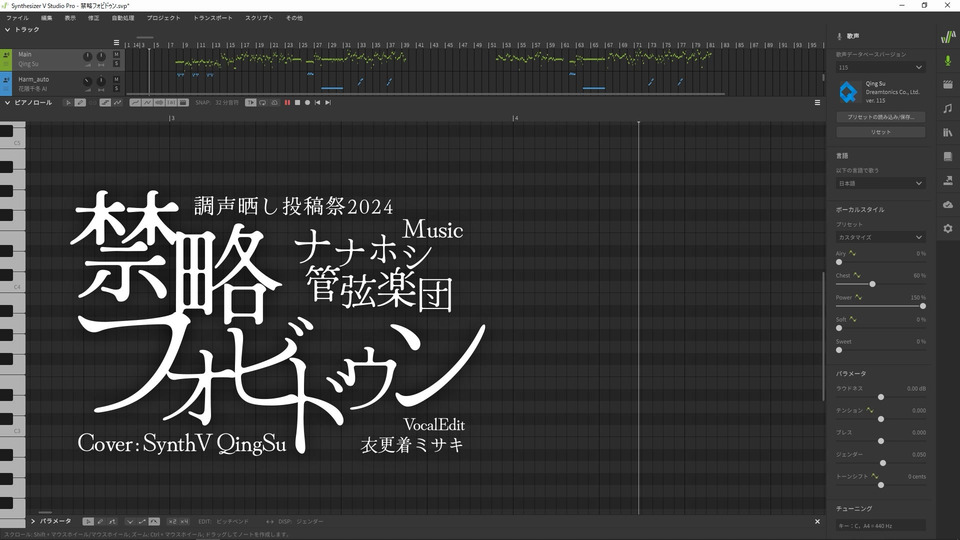
Task: Jump to start with the rewind button
Action: coord(317,103)
